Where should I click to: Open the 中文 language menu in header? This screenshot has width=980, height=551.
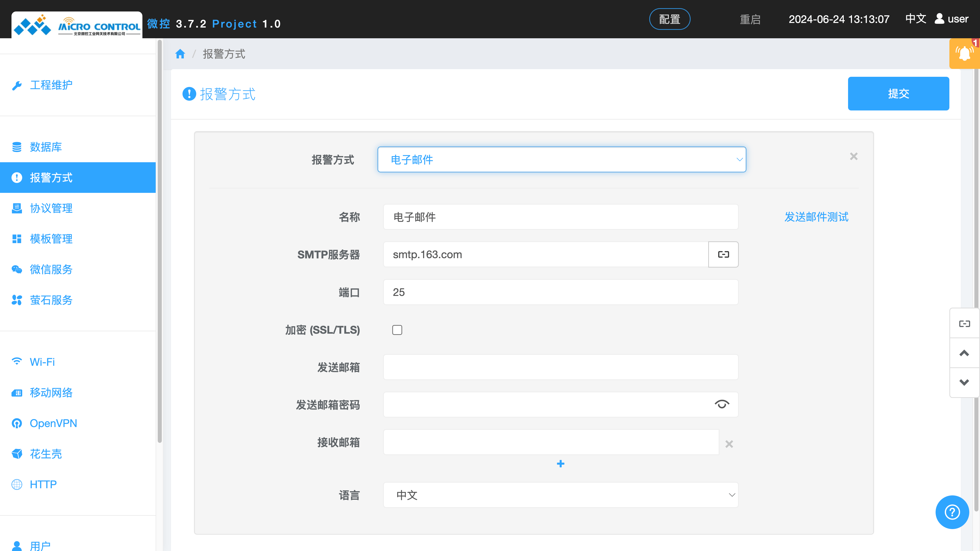coord(915,19)
